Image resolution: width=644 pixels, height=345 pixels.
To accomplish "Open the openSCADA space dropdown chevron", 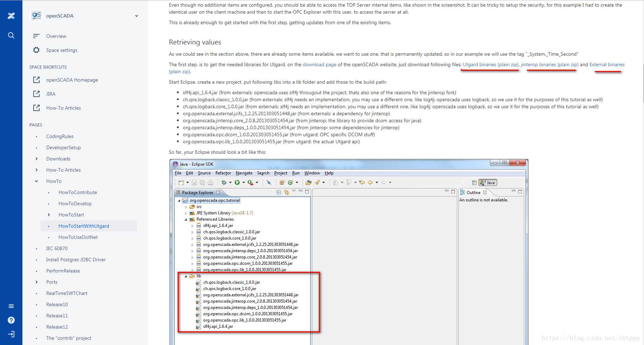I will tap(137, 16).
